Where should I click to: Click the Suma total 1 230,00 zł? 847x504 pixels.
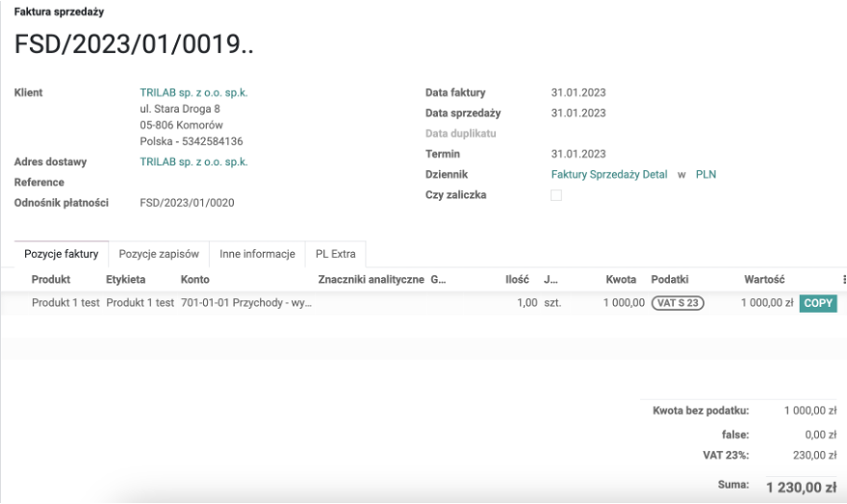[801, 488]
